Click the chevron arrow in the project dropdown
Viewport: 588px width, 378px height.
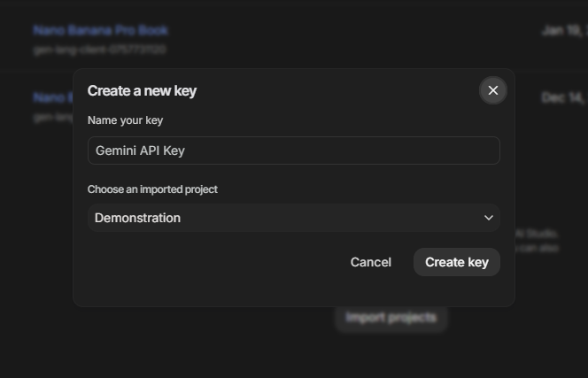click(x=488, y=218)
